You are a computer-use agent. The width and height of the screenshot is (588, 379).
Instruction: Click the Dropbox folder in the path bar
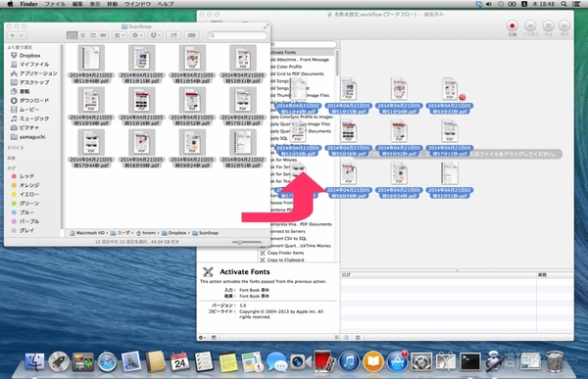click(x=174, y=233)
